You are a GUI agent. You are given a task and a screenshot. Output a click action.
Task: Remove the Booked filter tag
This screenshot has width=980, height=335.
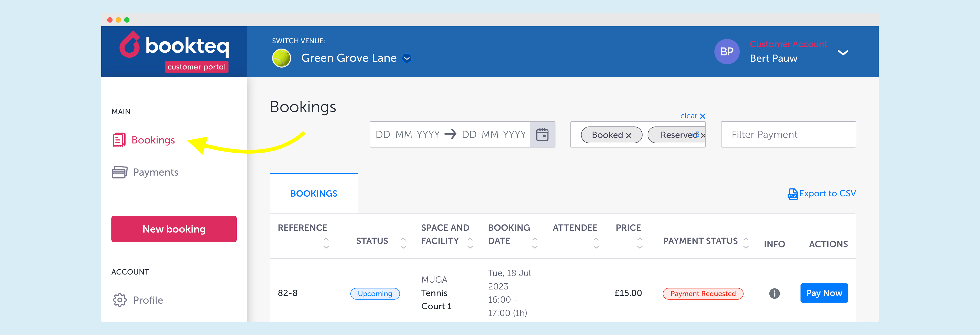coord(628,135)
